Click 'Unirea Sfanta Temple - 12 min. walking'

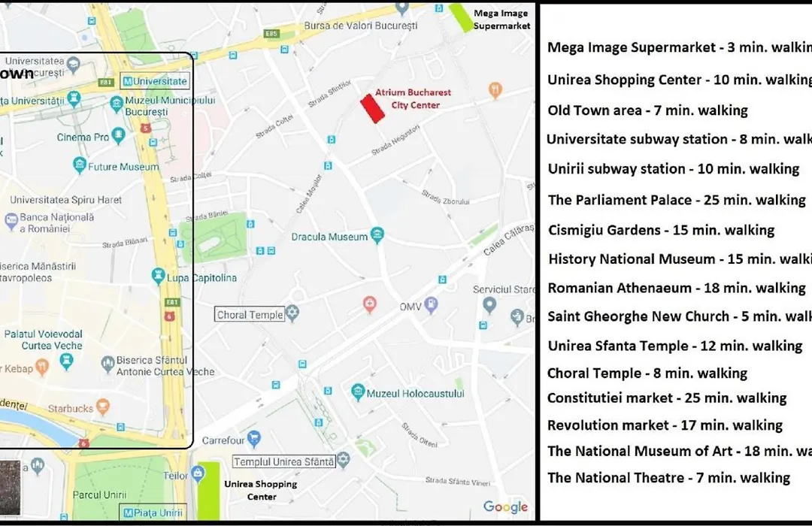[x=675, y=346]
